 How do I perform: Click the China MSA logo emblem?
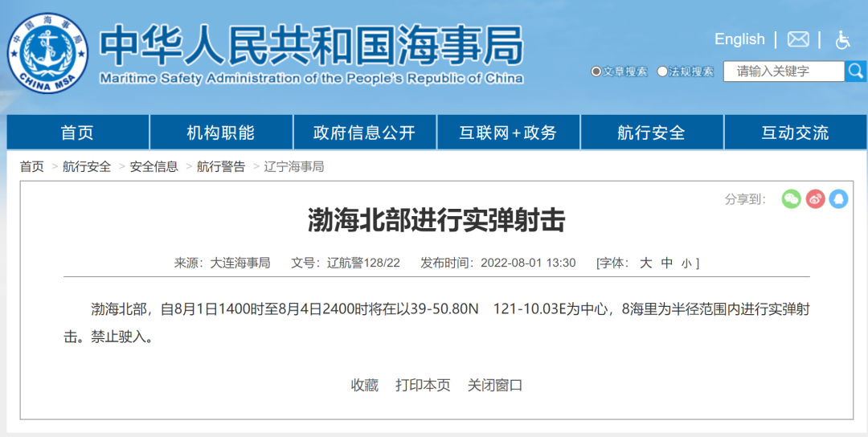click(x=48, y=52)
